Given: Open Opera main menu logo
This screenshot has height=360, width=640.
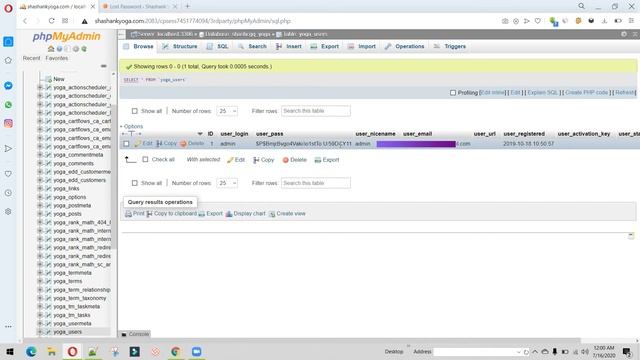Looking at the screenshot, I should click(8, 8).
